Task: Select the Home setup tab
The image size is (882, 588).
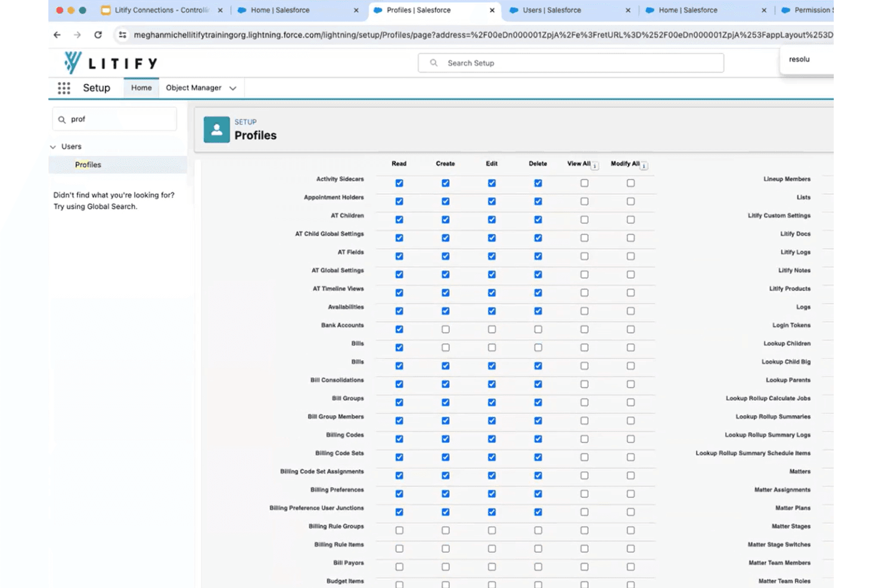Action: point(141,88)
